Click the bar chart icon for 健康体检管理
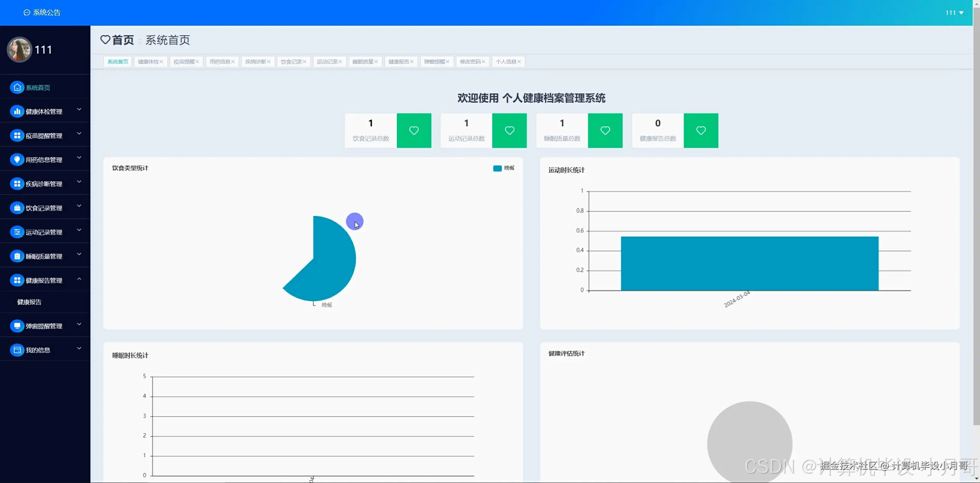 coord(17,112)
